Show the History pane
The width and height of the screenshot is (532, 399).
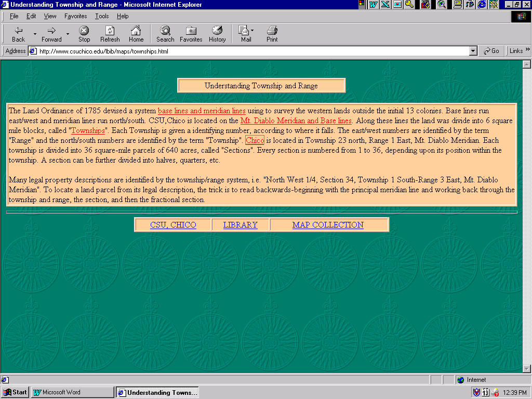click(217, 34)
